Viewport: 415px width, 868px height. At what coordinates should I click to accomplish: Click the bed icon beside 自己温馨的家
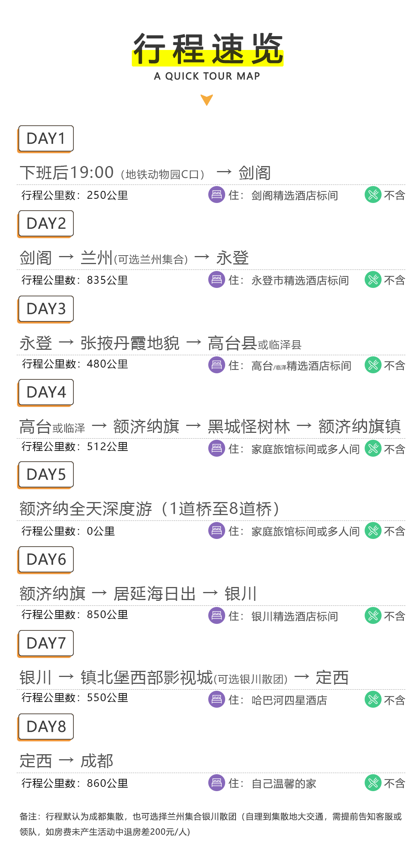coord(217,783)
